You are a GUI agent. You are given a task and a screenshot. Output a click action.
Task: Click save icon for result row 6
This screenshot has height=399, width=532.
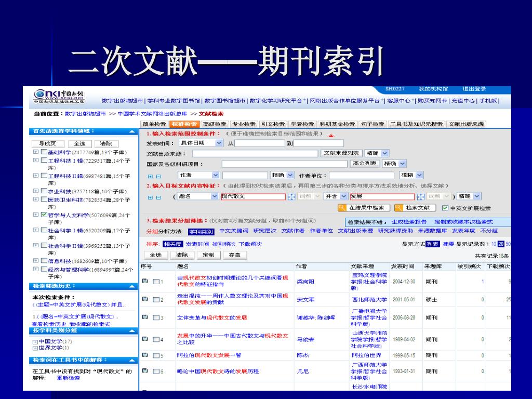point(145,370)
